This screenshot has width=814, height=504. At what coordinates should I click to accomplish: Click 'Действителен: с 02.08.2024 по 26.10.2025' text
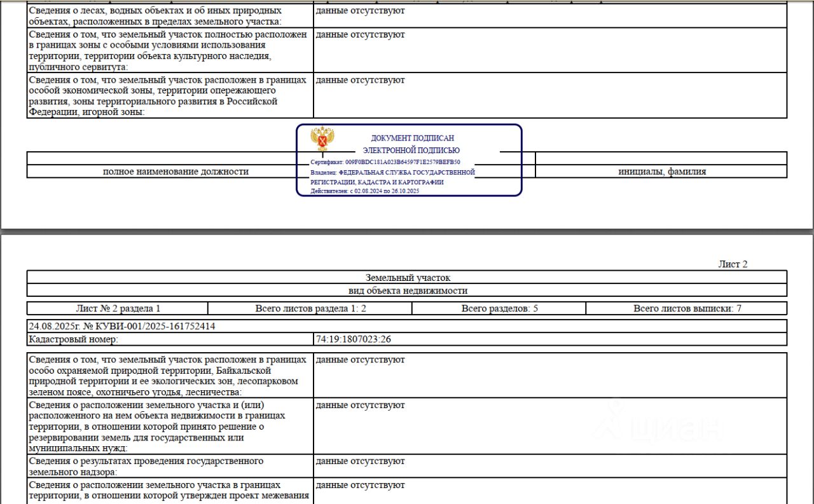365,191
